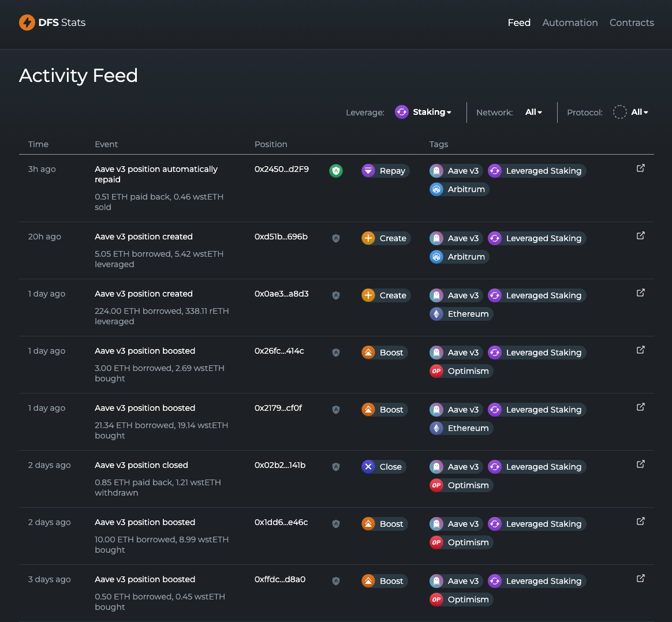
Task: Open external link for 0x1dd6...e46c row
Action: click(x=640, y=522)
